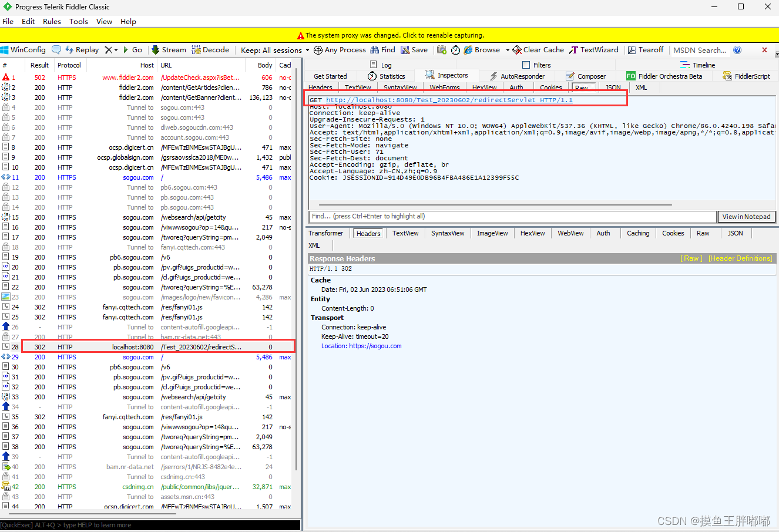Open the View menu
This screenshot has width=779, height=532.
(104, 21)
